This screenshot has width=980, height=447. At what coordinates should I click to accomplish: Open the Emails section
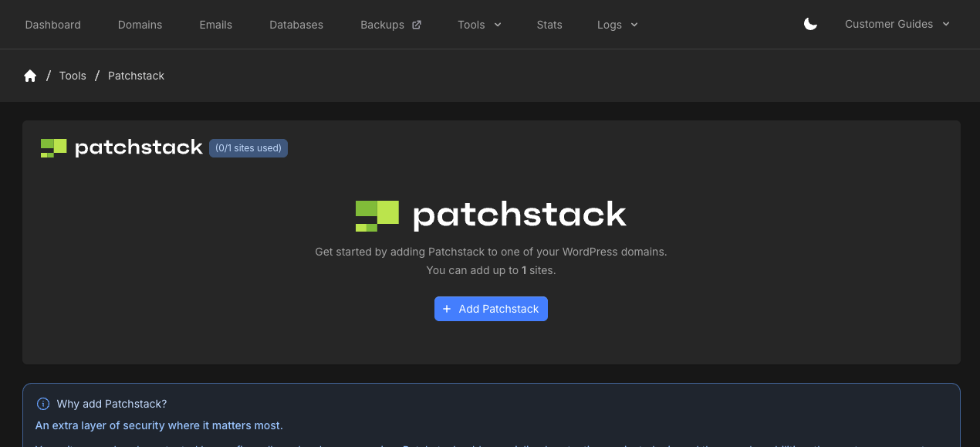pos(215,25)
